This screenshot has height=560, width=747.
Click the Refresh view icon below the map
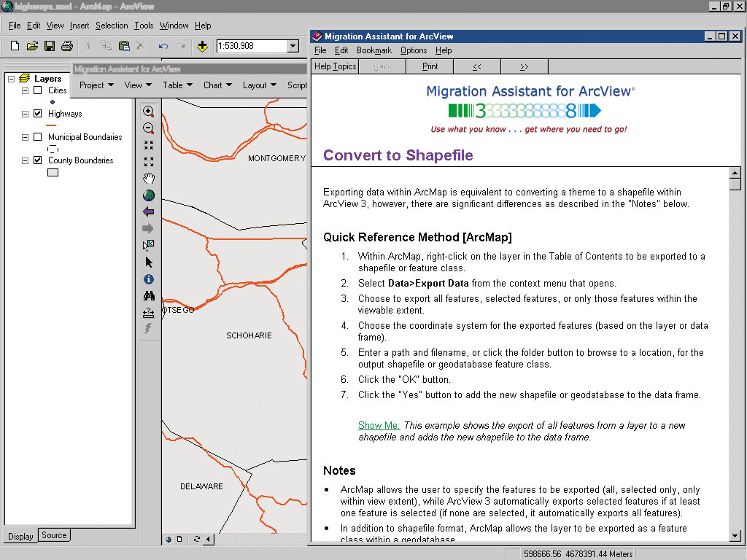tap(197, 539)
